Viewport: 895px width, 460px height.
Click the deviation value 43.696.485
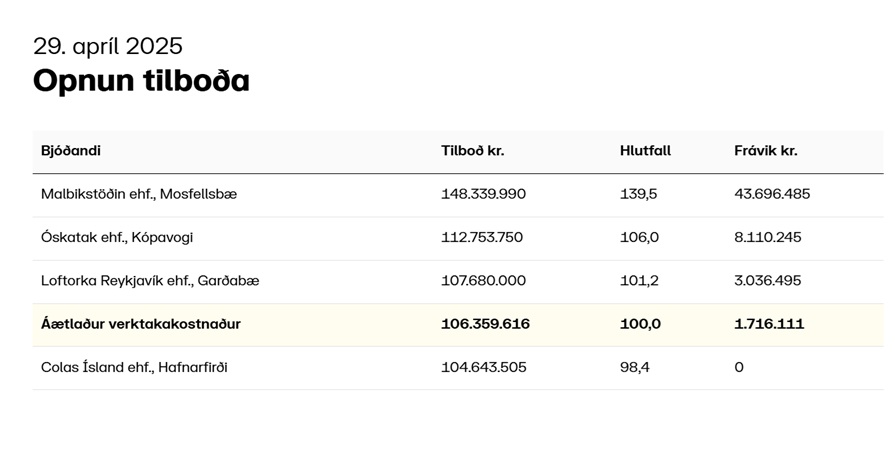(772, 194)
